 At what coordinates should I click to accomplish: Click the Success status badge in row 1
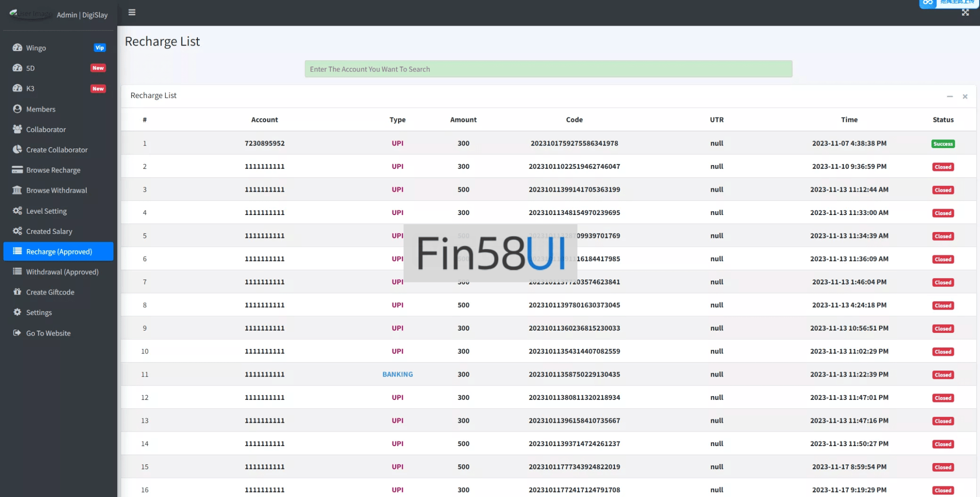[943, 144]
